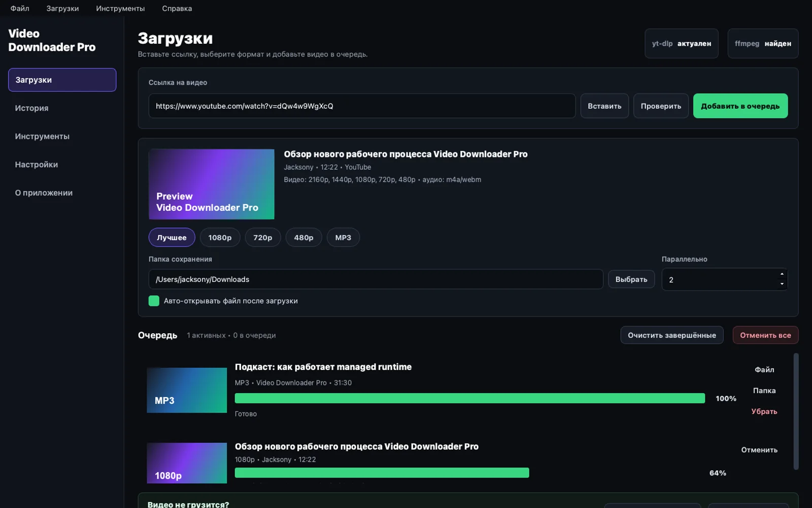812x508 pixels.
Task: Focus the video URL input field
Action: coord(362,106)
